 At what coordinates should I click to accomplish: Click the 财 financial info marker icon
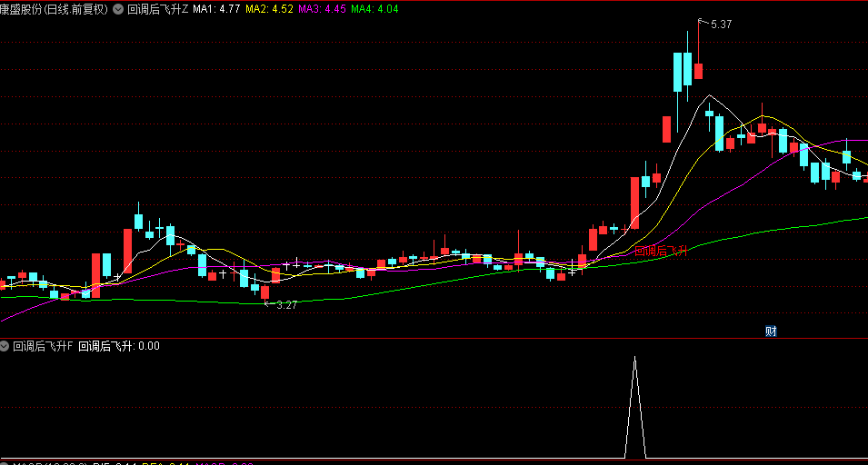click(771, 331)
